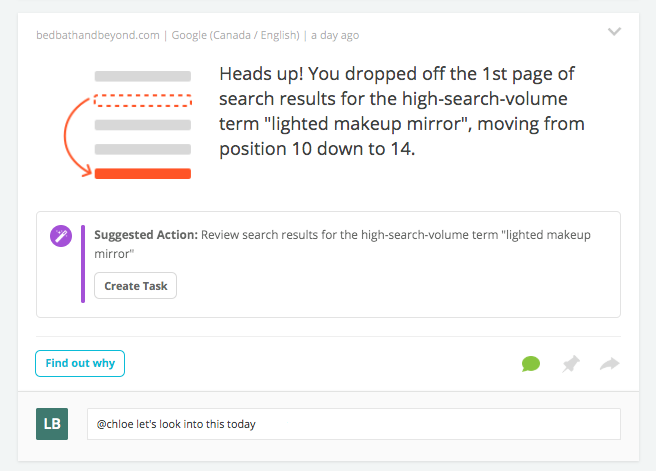Select the Google (Canada / English) label
This screenshot has height=471, width=656.
coord(236,35)
